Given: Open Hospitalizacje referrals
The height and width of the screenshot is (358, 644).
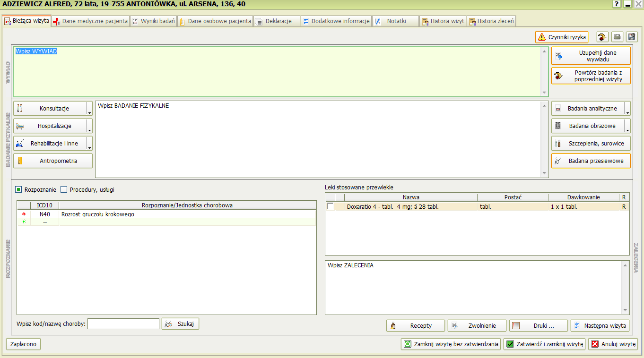Looking at the screenshot, I should [x=50, y=126].
